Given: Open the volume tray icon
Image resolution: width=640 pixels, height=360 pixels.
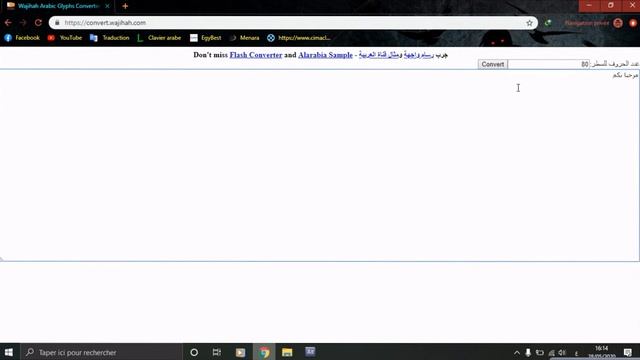Looking at the screenshot, I should click(x=562, y=353).
